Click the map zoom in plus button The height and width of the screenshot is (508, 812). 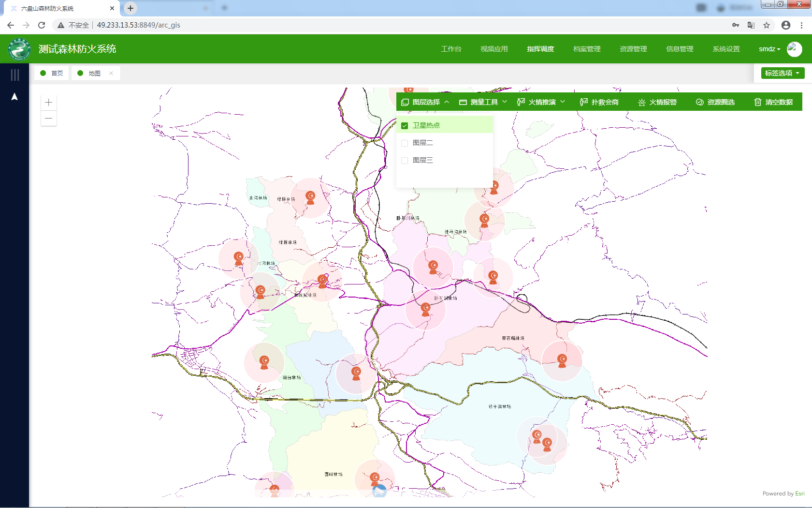coord(49,103)
